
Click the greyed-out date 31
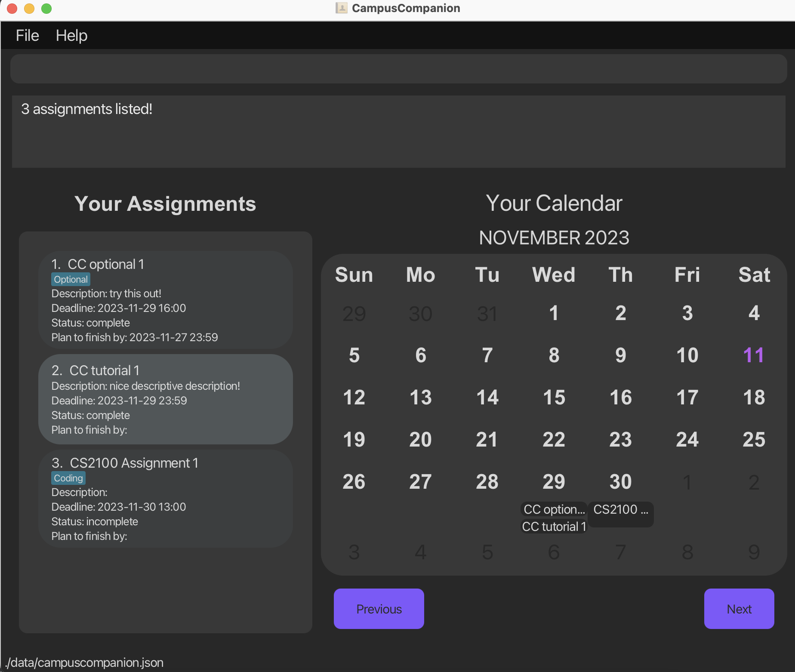click(x=487, y=314)
